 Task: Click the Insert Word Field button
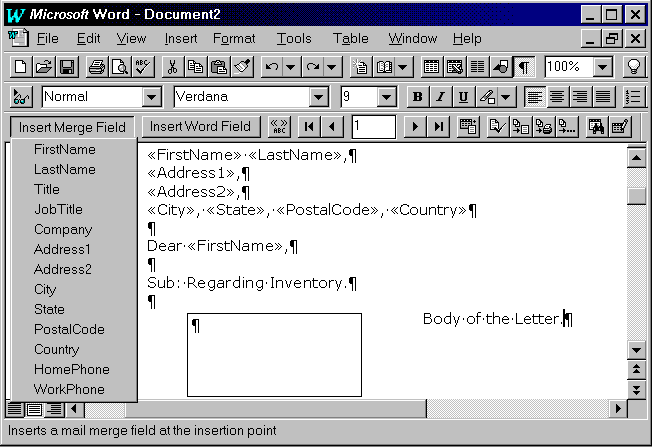(x=200, y=126)
